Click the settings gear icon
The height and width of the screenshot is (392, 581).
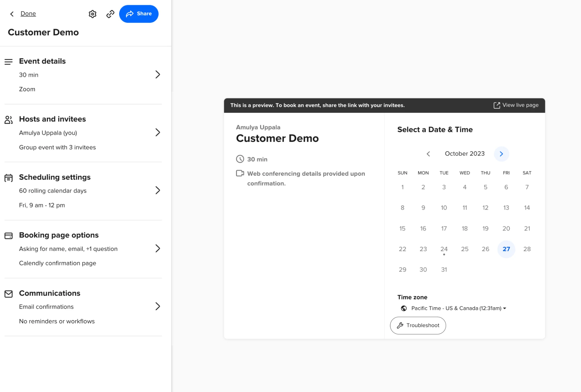[92, 14]
